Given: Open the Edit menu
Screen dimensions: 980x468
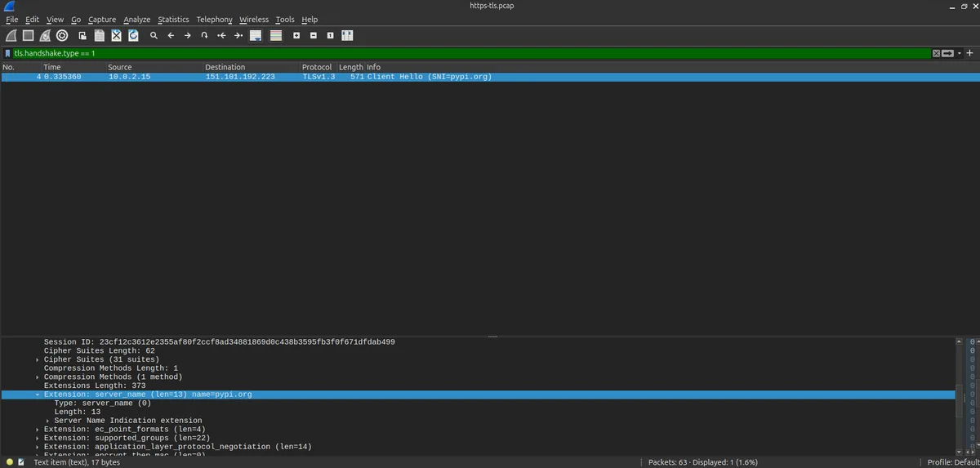Looking at the screenshot, I should tap(32, 20).
